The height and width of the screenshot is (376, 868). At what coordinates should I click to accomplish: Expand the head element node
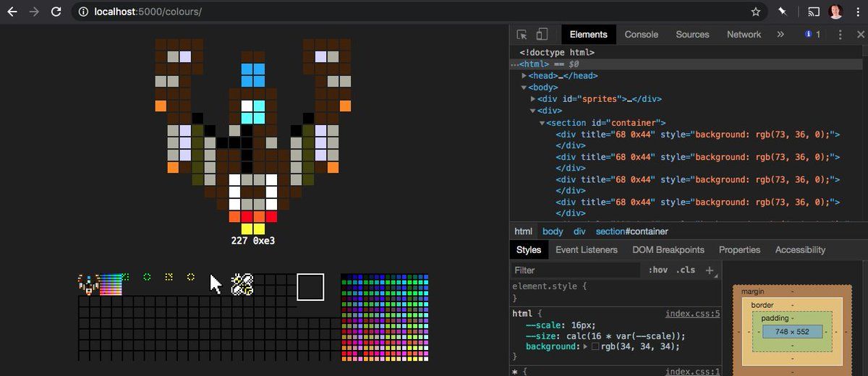[524, 76]
